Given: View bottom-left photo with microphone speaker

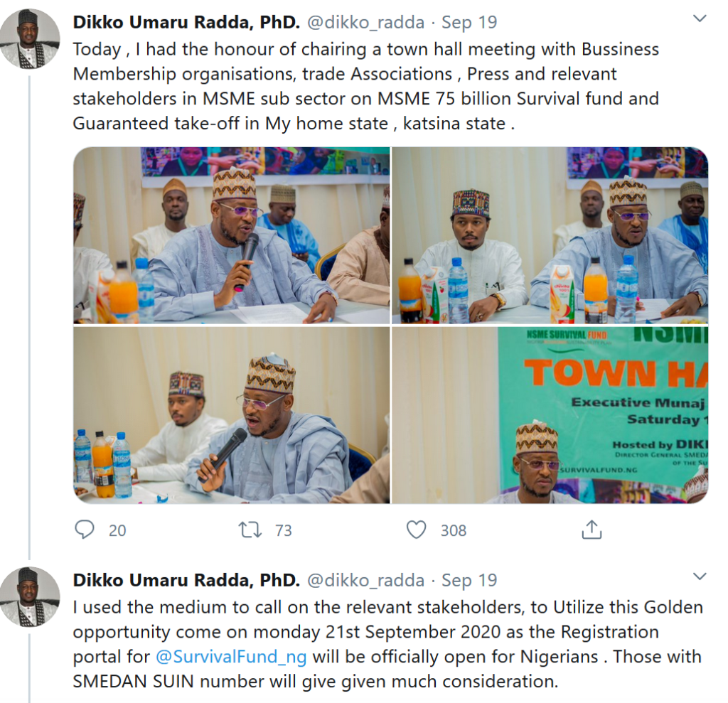Looking at the screenshot, I should click(232, 415).
